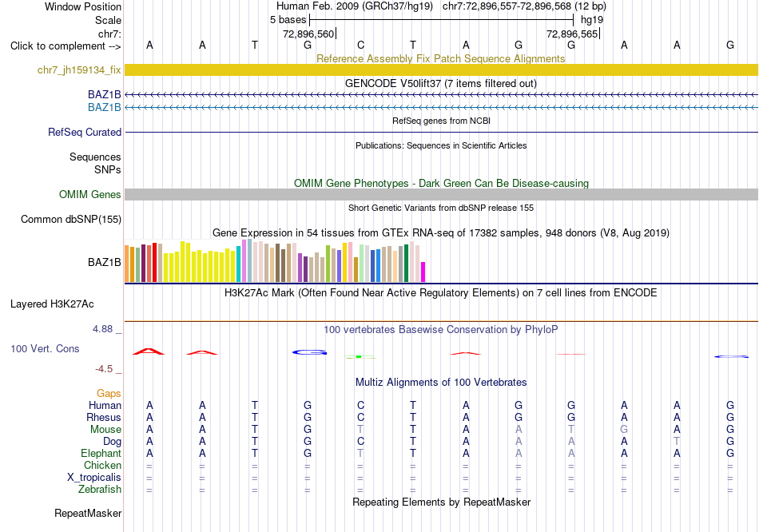
Task: Click the Human species label
Action: tap(105, 405)
